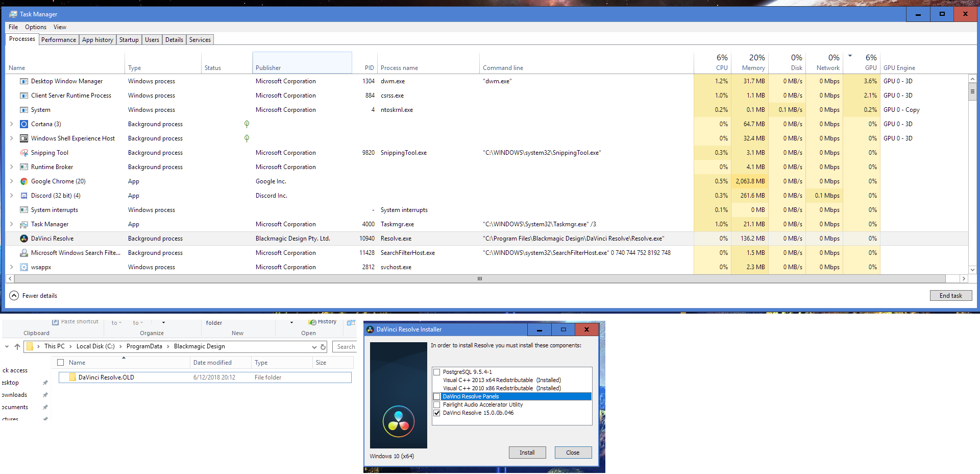Click the Task Manager title bar icon
Screen dimensions: 980x474
coord(13,14)
